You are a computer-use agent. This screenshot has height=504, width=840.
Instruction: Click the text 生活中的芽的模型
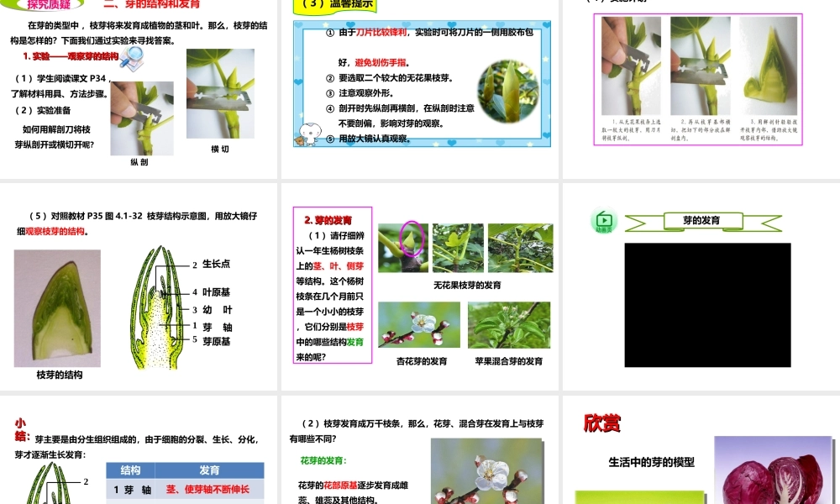point(652,462)
